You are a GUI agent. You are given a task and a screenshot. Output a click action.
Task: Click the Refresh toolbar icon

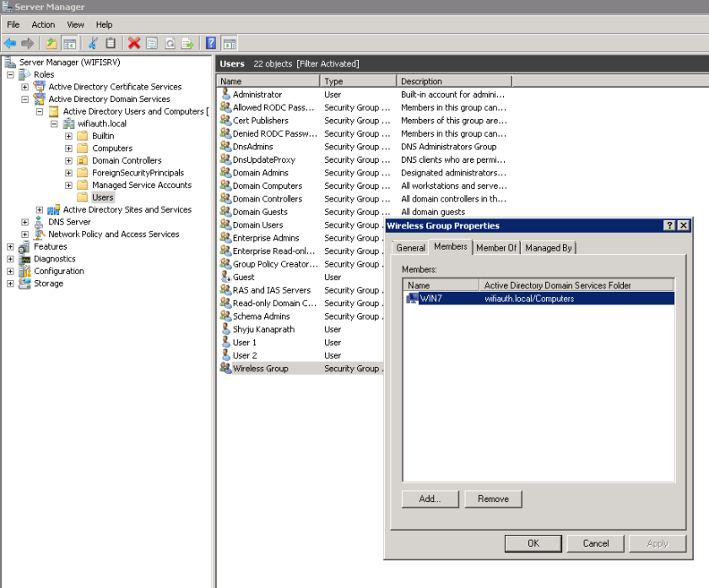tap(170, 43)
